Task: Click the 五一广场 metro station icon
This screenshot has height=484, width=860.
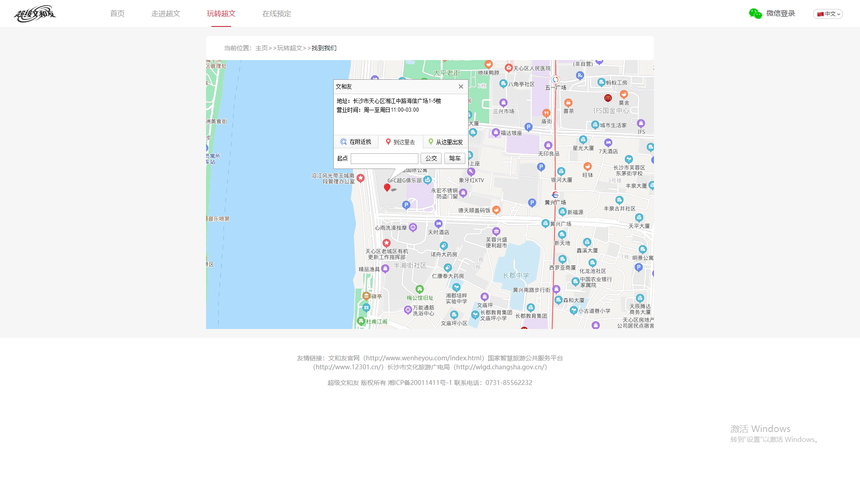Action: pyautogui.click(x=556, y=80)
